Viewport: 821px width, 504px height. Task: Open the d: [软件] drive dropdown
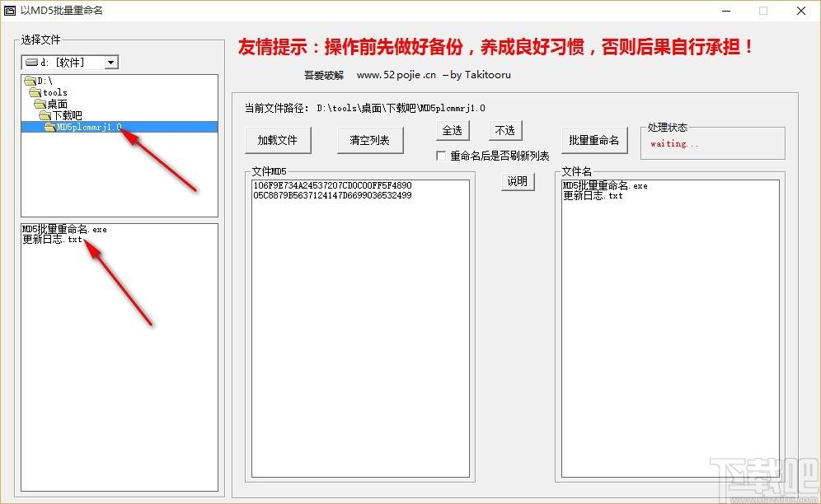pos(111,63)
